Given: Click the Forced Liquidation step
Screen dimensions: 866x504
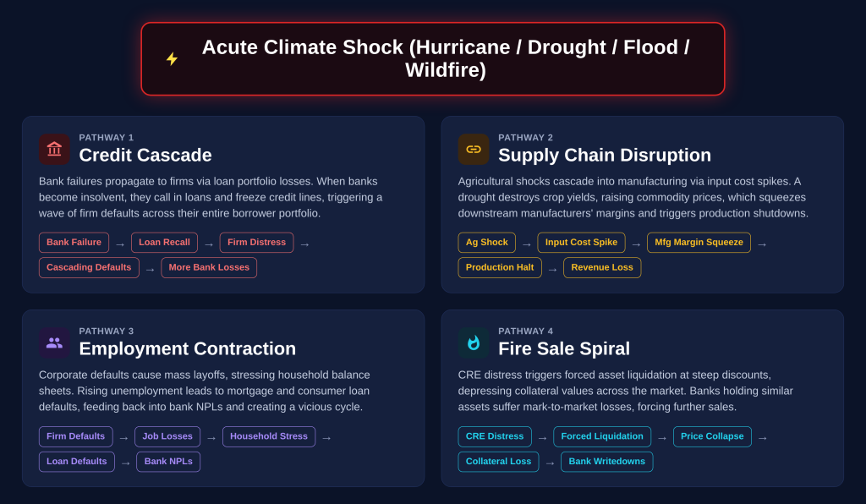Looking at the screenshot, I should [602, 437].
